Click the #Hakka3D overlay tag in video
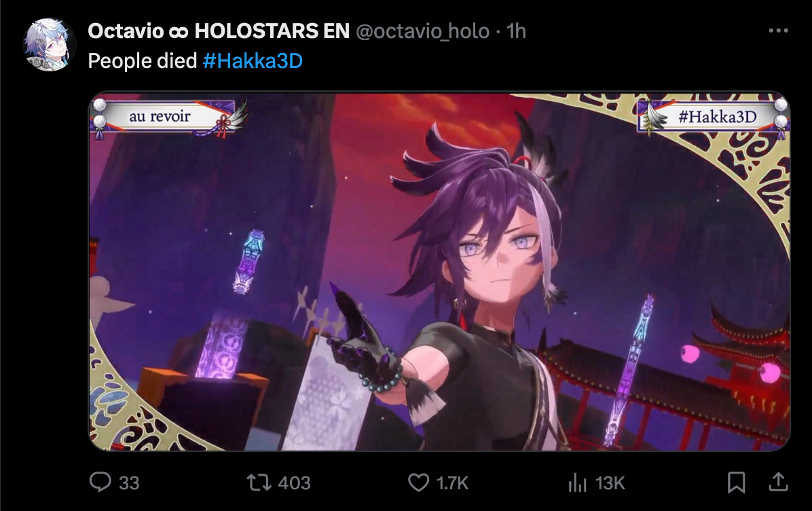Viewport: 812px width, 511px height. (x=717, y=117)
